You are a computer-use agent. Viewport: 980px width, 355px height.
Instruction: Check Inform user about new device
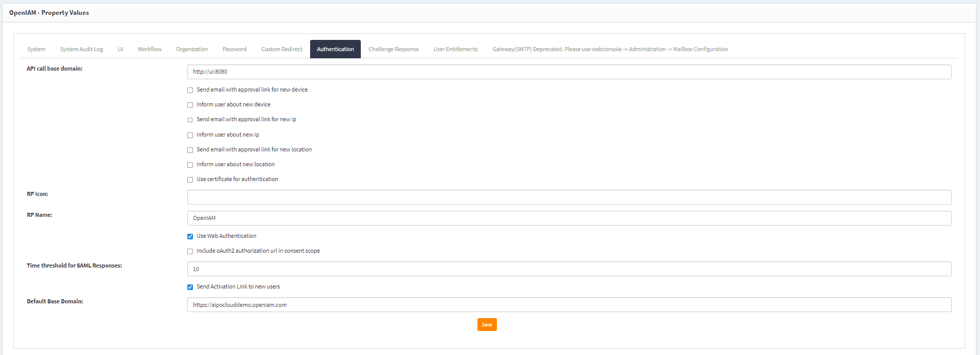pyautogui.click(x=190, y=105)
